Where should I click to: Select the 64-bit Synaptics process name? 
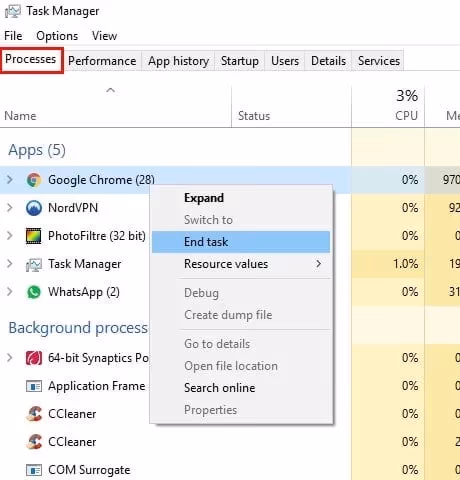98,358
